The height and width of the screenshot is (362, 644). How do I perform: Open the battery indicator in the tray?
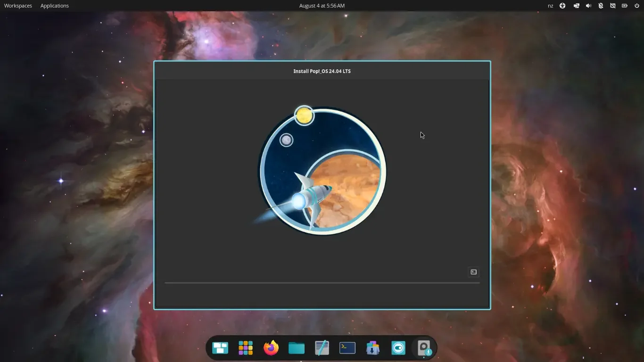click(x=625, y=6)
